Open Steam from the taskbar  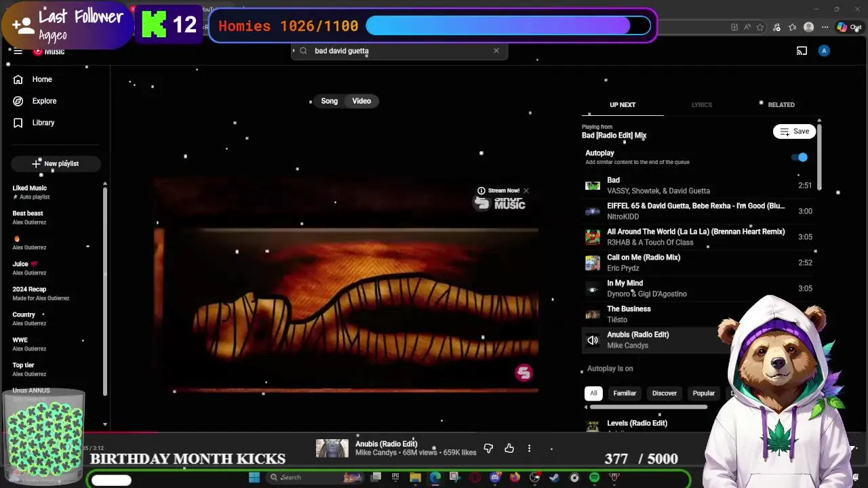[x=554, y=477]
